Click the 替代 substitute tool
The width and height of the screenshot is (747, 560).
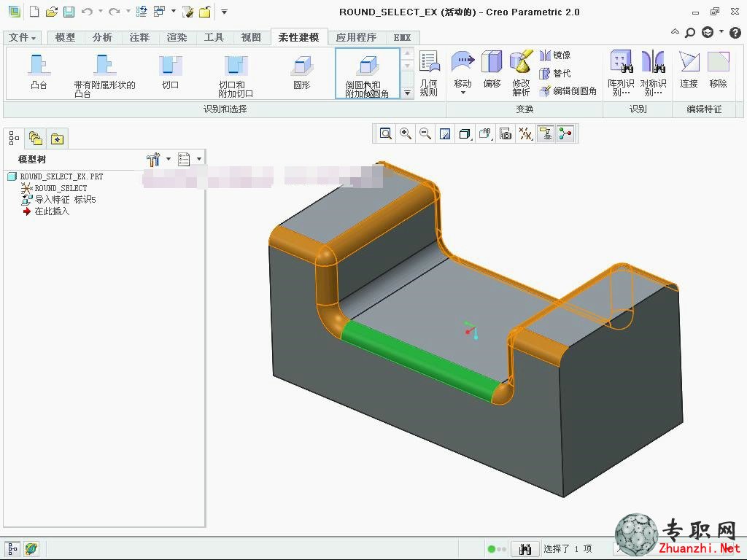click(x=555, y=74)
